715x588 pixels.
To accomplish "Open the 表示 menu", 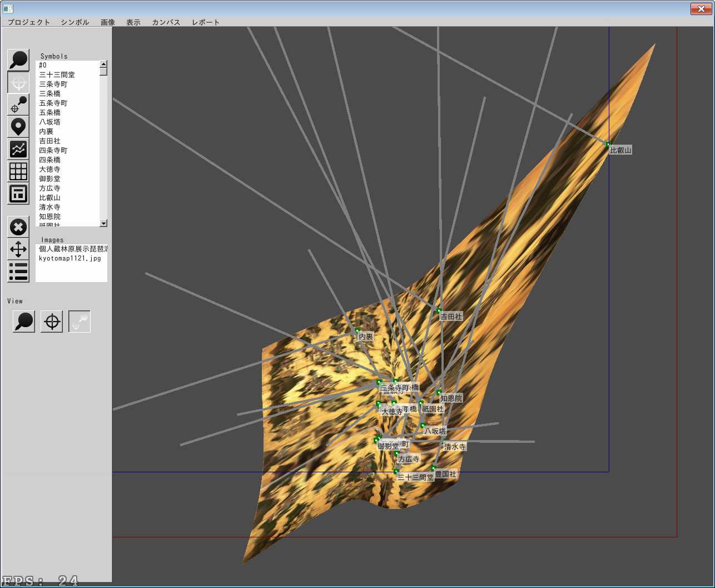I will pyautogui.click(x=133, y=22).
